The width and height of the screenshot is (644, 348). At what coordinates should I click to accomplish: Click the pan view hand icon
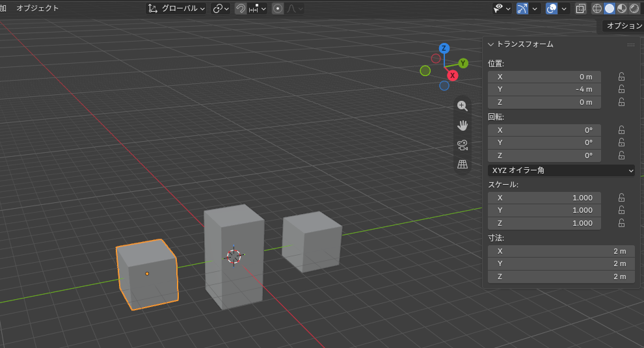[x=463, y=126]
